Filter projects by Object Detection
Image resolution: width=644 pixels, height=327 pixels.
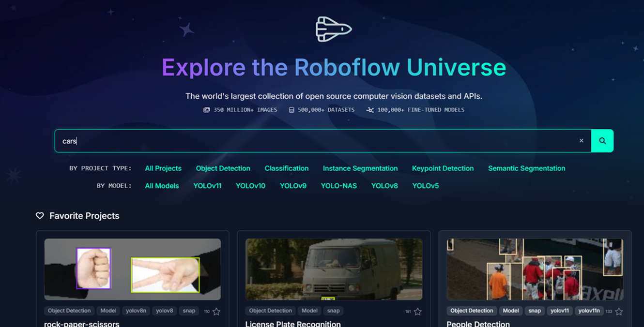tap(223, 168)
